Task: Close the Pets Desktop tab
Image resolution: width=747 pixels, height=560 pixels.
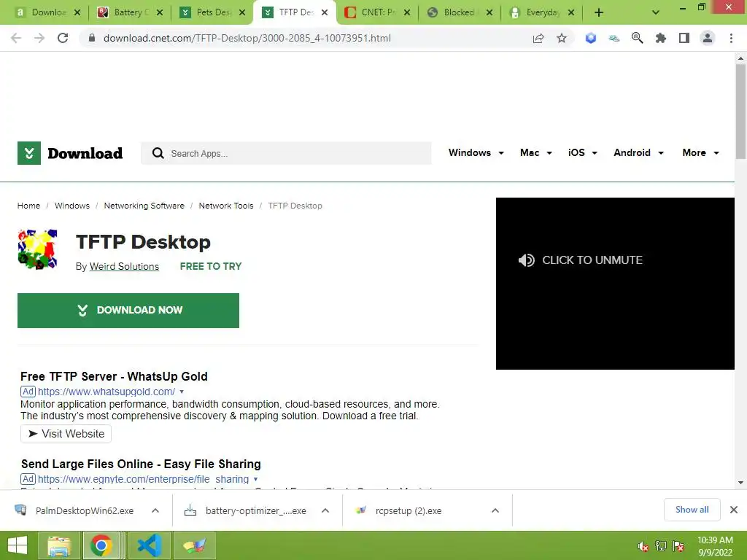Action: pos(242,12)
